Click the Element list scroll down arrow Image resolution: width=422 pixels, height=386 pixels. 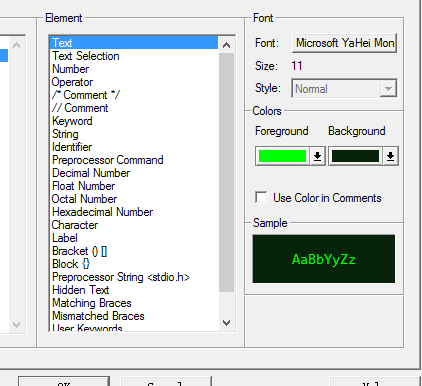226,323
